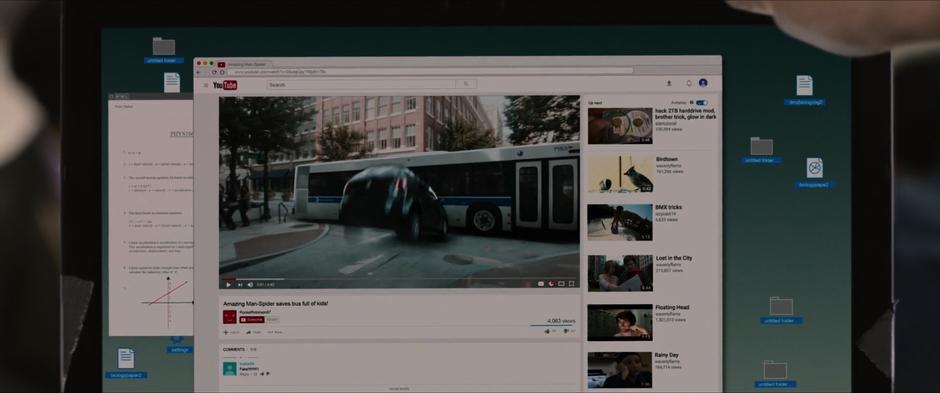
Task: Click the "Floating Head" video title
Action: point(672,307)
